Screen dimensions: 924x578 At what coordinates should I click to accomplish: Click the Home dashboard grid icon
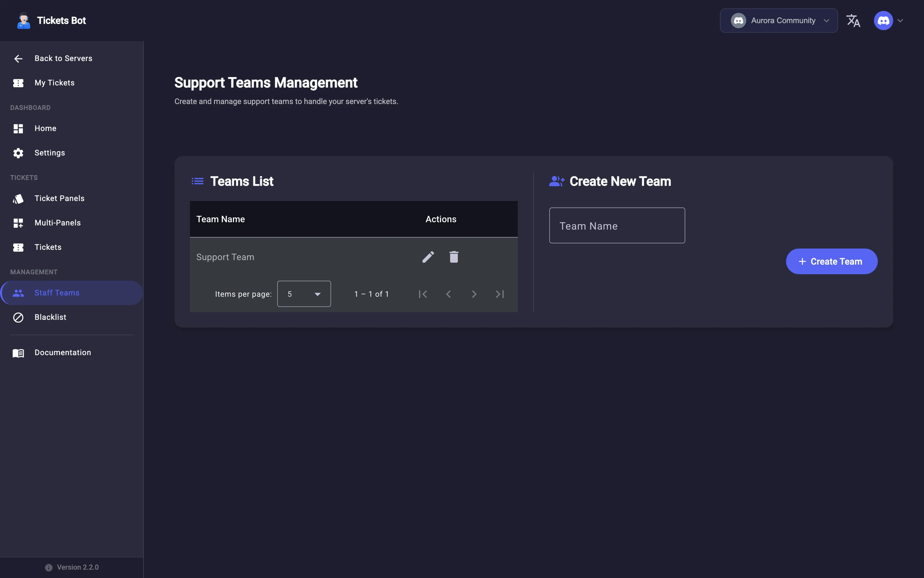(x=18, y=128)
